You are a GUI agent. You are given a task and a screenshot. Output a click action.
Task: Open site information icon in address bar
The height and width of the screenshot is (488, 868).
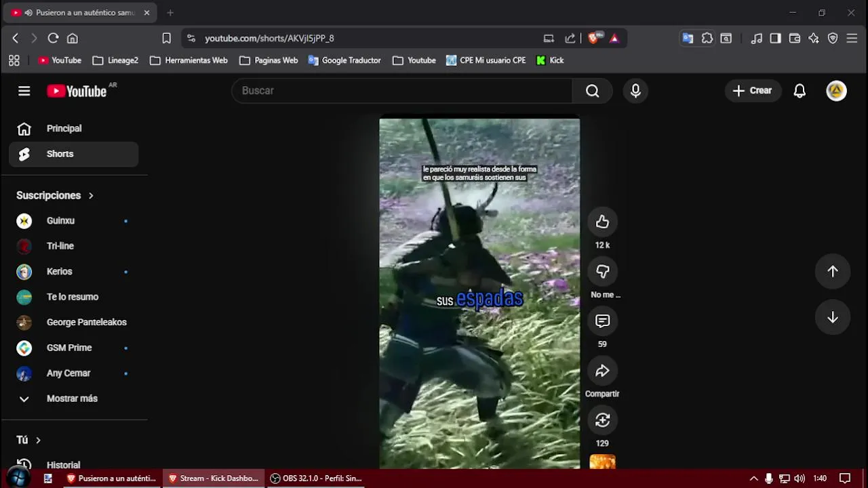click(x=191, y=39)
